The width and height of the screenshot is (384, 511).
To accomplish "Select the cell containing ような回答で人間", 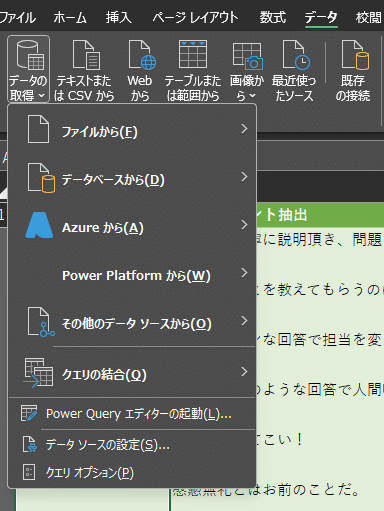I will tap(320, 389).
